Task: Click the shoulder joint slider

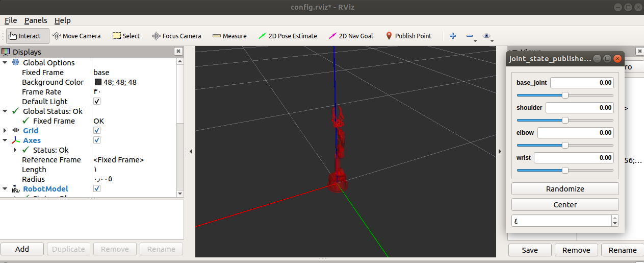Action: pyautogui.click(x=565, y=121)
